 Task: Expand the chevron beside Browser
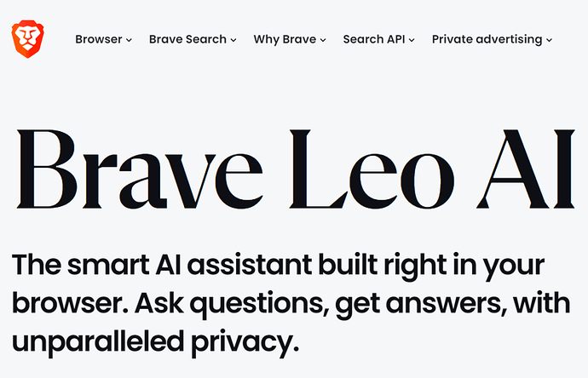tap(129, 40)
